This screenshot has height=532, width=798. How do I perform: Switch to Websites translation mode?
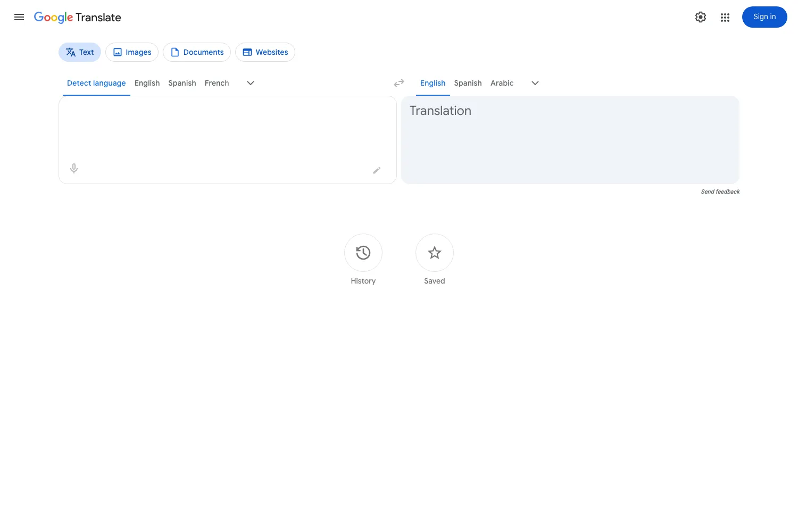(265, 52)
